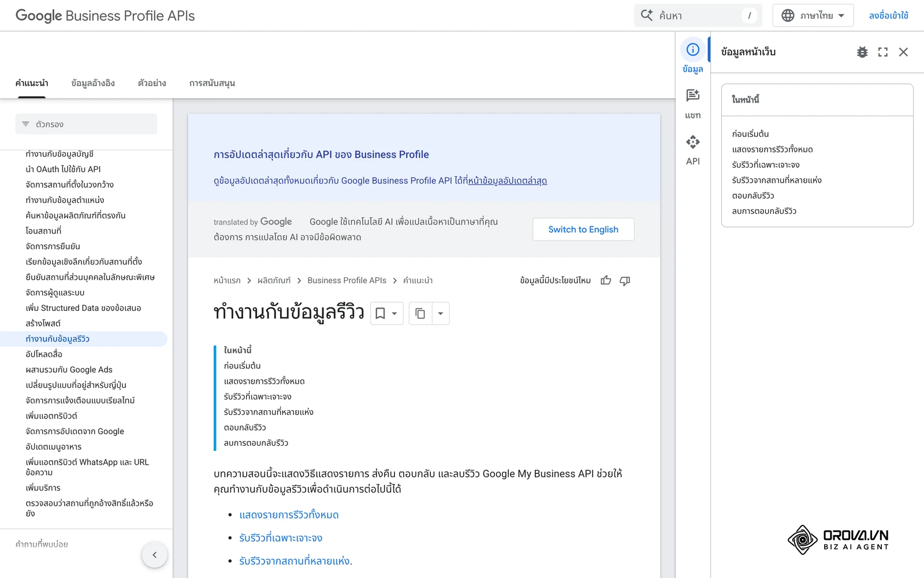The image size is (924, 578).
Task: Click the หน้าแรก breadcrumb link
Action: coord(227,280)
